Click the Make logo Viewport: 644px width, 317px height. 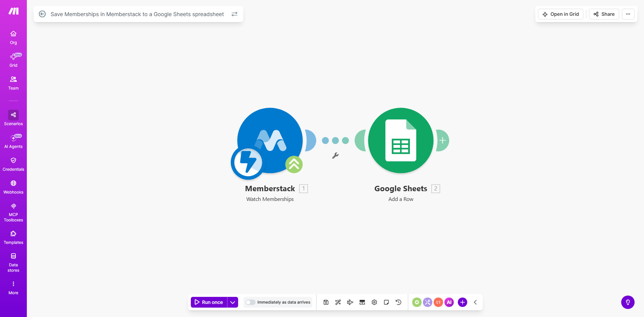13,11
